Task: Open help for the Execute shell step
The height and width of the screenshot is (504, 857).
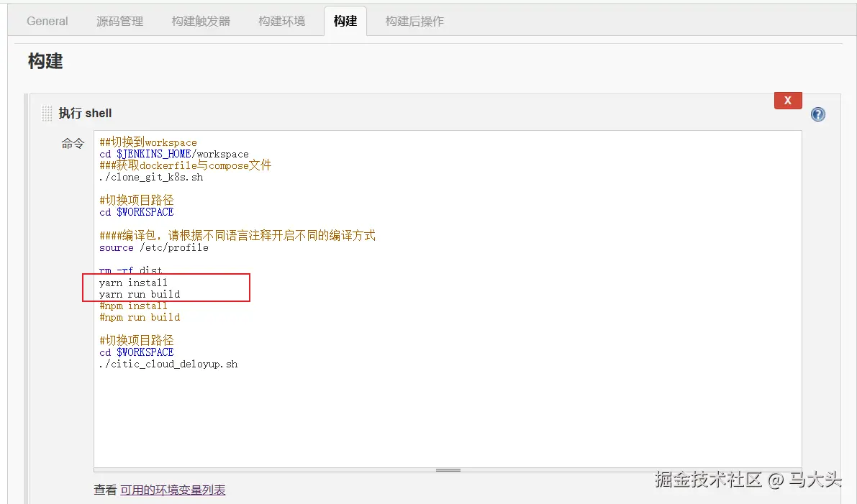Action: (x=817, y=114)
